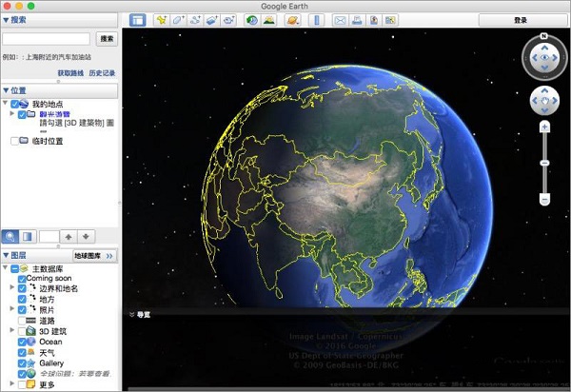Check the 临时位置 checkbox
Viewport: 571px width, 392px height.
(x=13, y=141)
